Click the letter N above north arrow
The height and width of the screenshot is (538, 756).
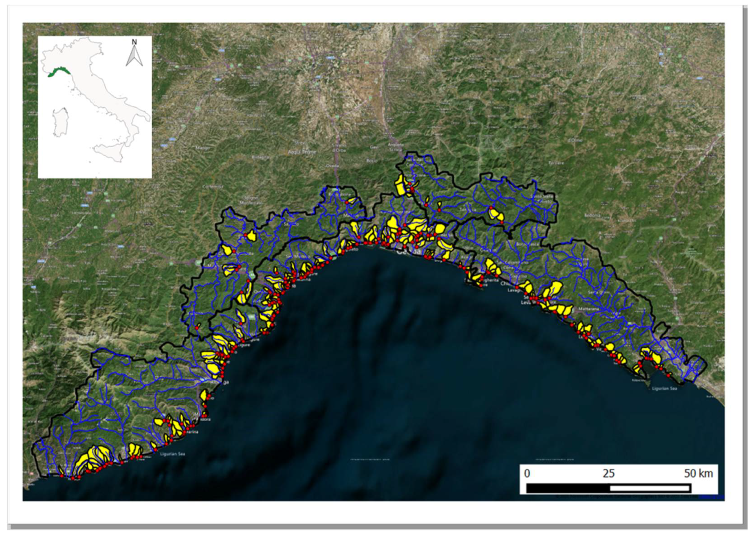(x=134, y=42)
